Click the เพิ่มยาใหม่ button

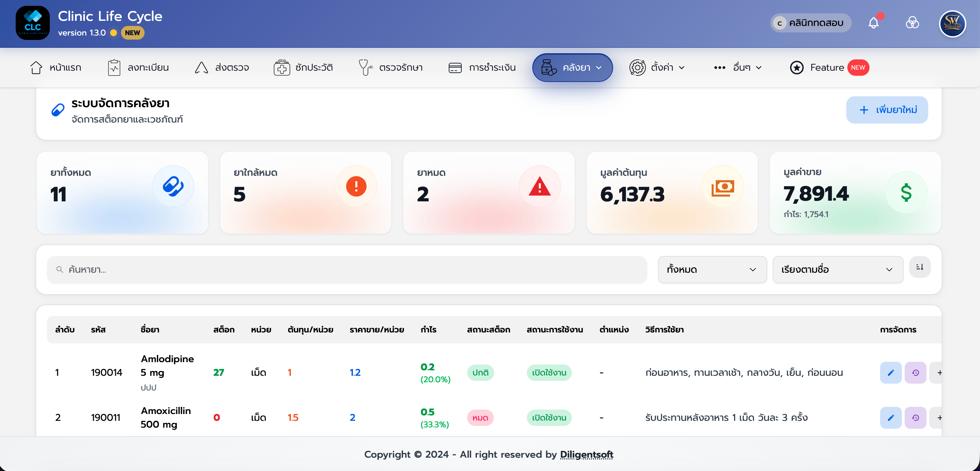[x=887, y=110]
